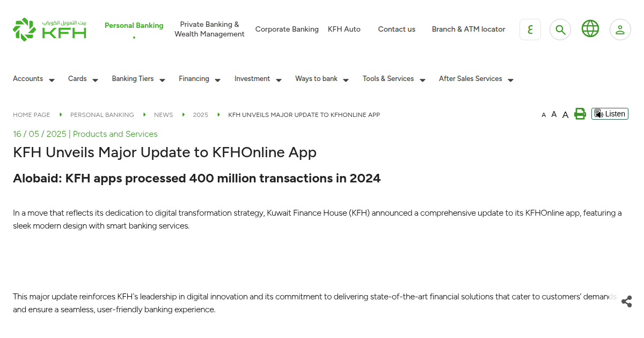Select the smallest font size option
This screenshot has height=338, width=644.
tap(543, 114)
